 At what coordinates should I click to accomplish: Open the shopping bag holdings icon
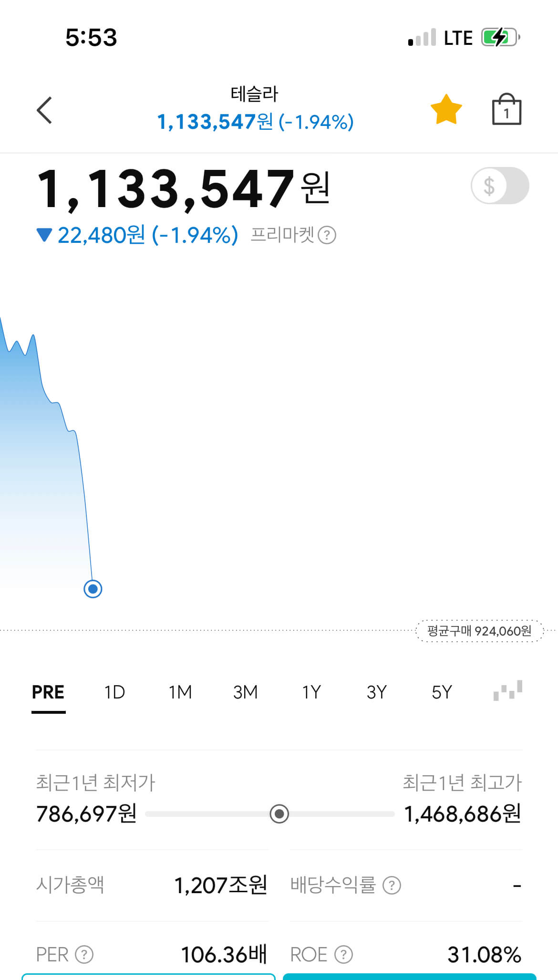tap(506, 110)
